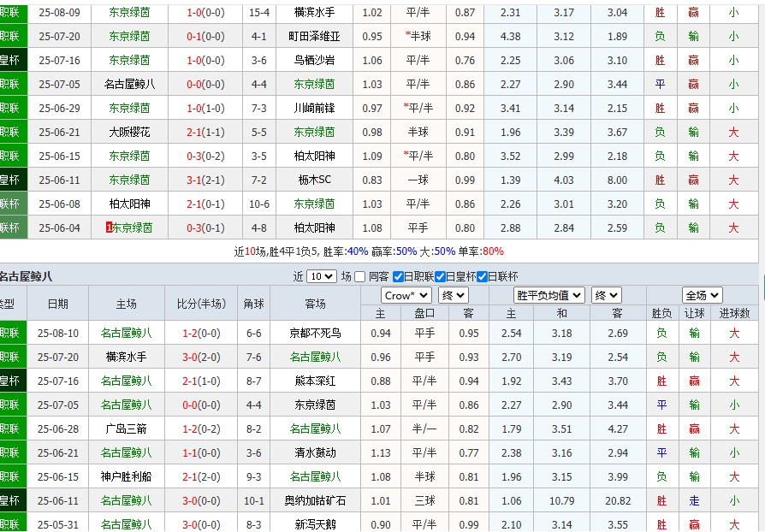The width and height of the screenshot is (765, 532).
Task: Click the 赢 result cell of 25-07-16 row
Action: pyautogui.click(x=693, y=59)
